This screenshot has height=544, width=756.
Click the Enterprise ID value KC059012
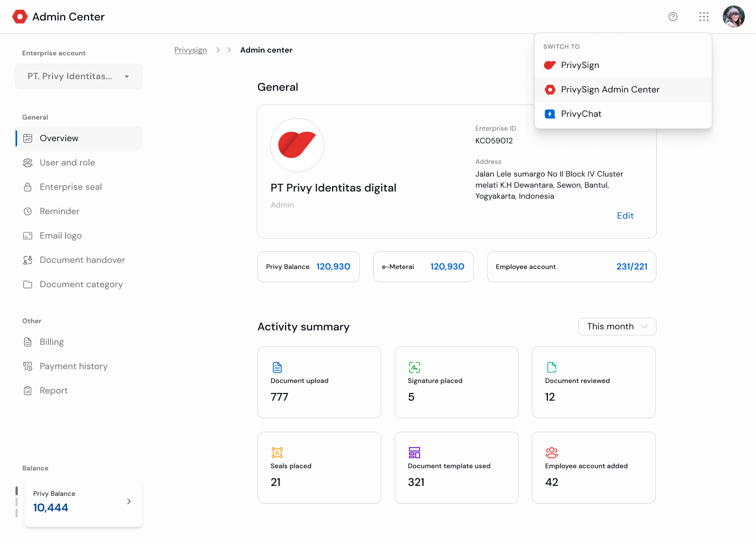[494, 141]
